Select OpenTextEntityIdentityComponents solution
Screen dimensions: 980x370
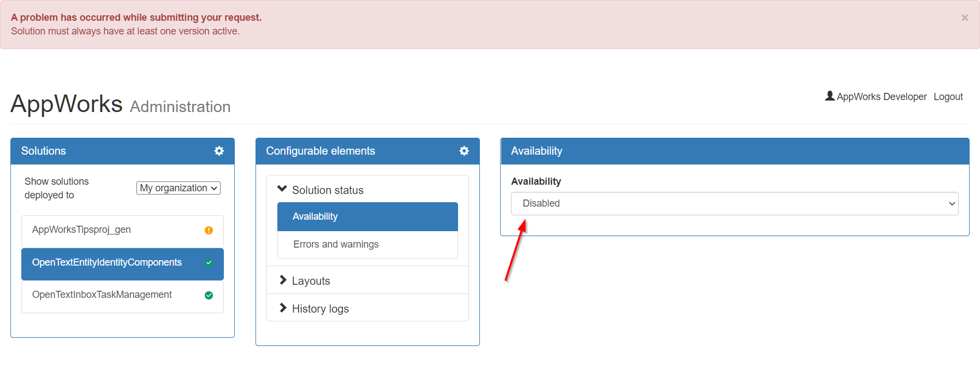122,263
